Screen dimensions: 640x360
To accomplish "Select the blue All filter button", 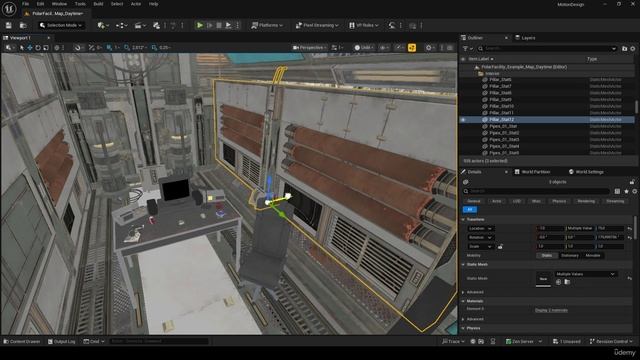I will click(470, 209).
